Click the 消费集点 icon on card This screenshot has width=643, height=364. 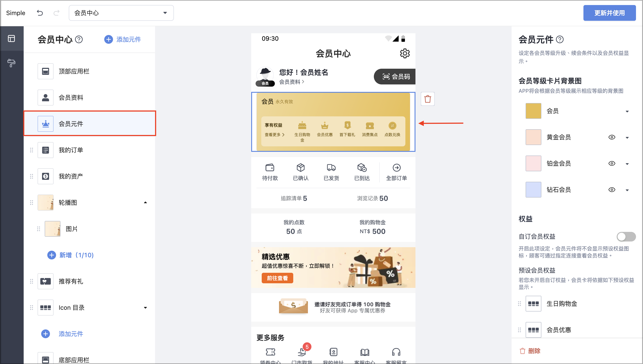pos(370,125)
